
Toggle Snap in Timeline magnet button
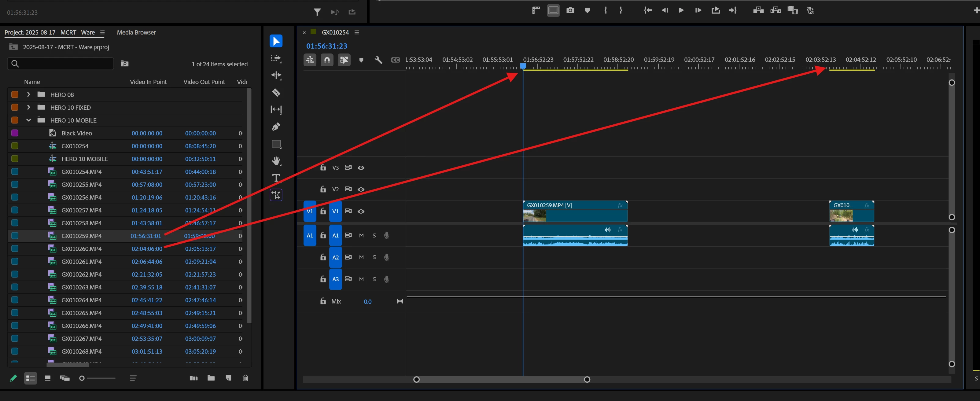point(327,60)
